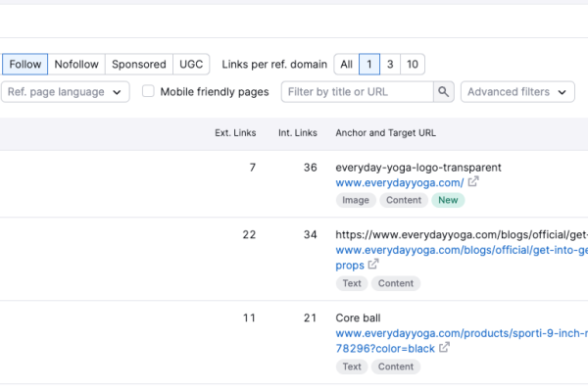Set links per ref. domain to 10
This screenshot has height=392, width=588.
pyautogui.click(x=413, y=64)
